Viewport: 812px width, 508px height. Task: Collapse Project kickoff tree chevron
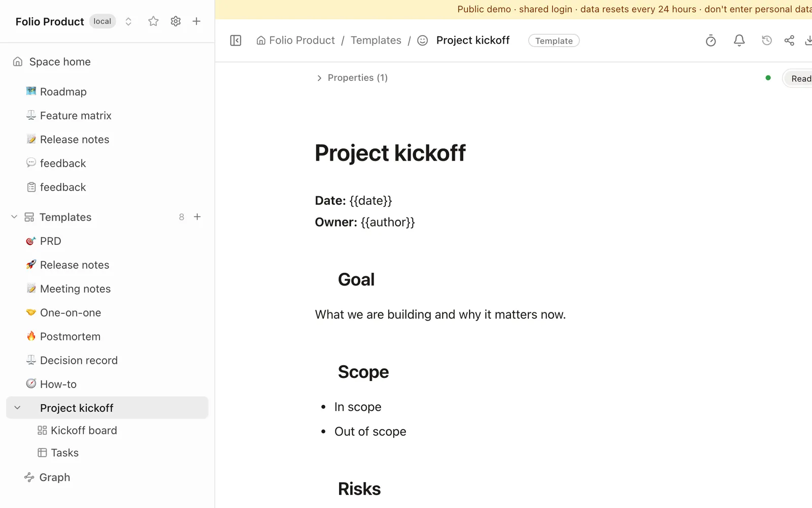click(17, 408)
